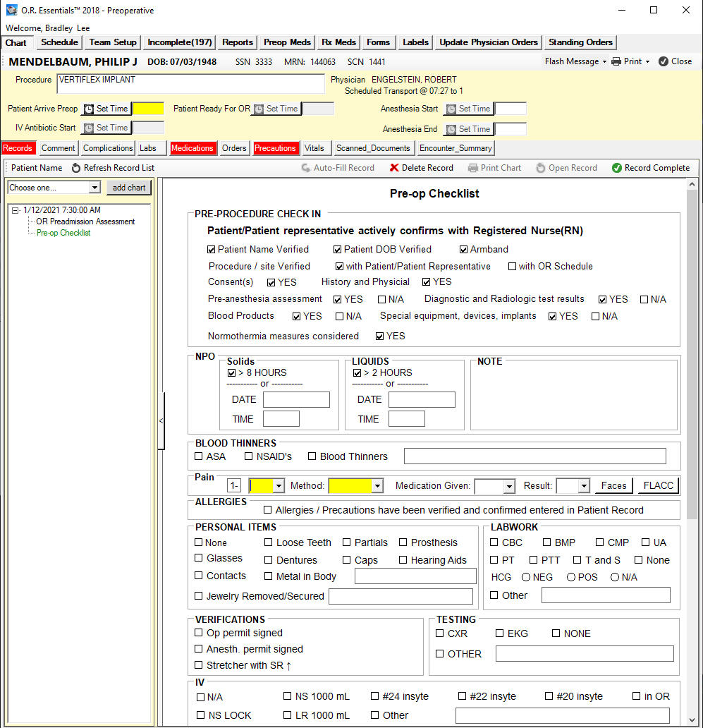703x728 pixels.
Task: Click the Liquids TIME input field
Action: tap(406, 419)
